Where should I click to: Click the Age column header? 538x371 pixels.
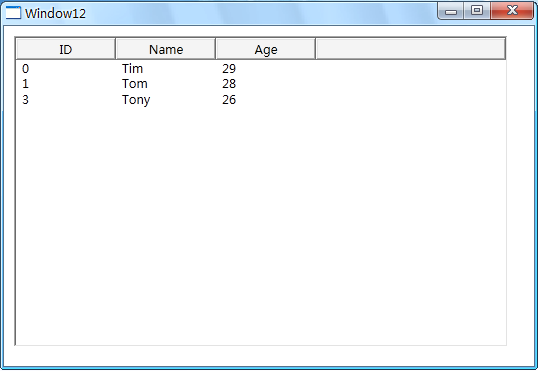pos(266,49)
